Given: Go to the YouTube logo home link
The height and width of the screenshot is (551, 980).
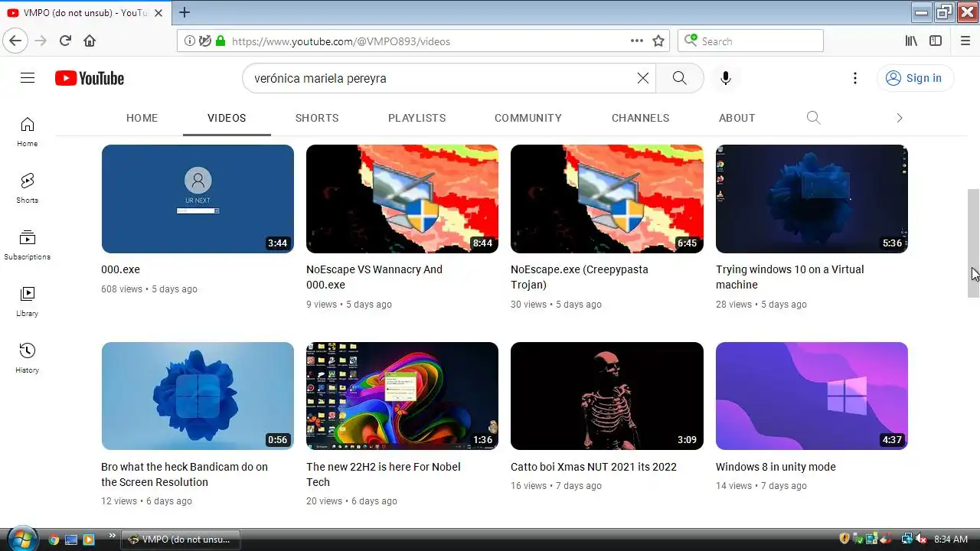Looking at the screenshot, I should click(x=90, y=78).
